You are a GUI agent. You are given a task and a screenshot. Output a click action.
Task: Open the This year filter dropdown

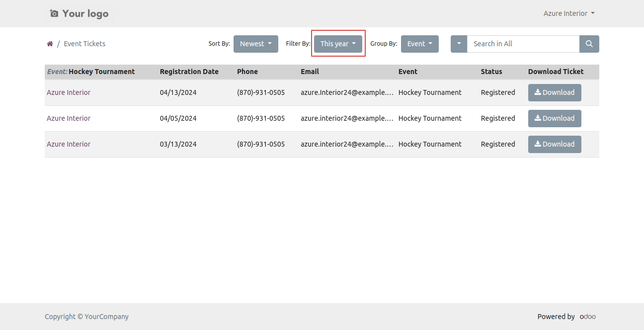[x=338, y=44]
